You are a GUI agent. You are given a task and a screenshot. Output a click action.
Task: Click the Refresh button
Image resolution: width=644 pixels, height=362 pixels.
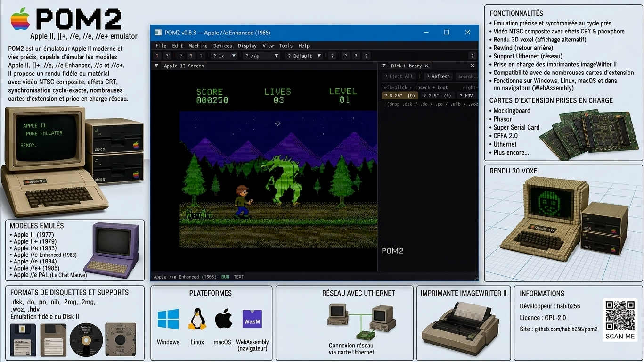pos(438,76)
